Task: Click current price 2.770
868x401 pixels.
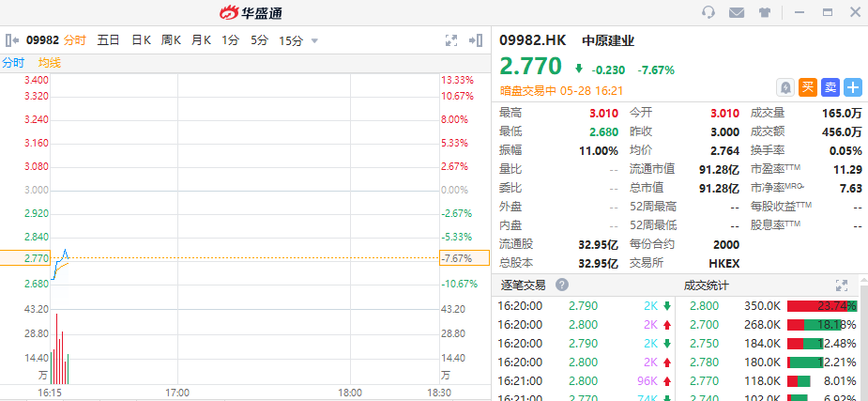Action: click(531, 67)
